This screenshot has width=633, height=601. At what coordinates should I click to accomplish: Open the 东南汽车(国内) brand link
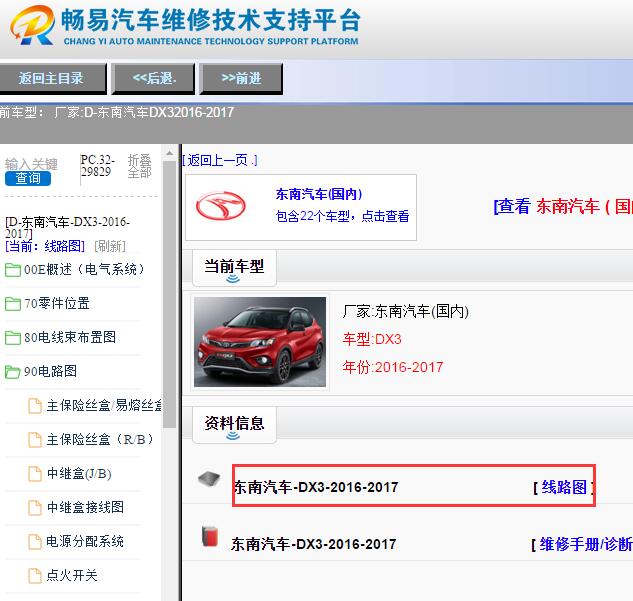point(319,194)
